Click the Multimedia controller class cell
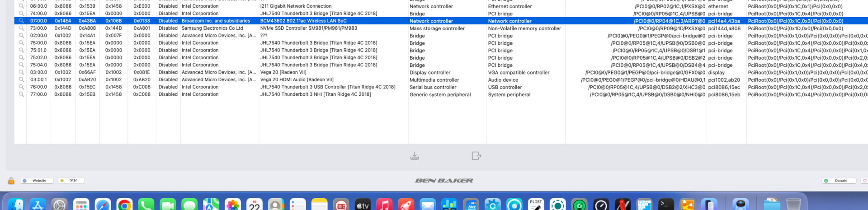This screenshot has height=210, width=868. [434, 80]
